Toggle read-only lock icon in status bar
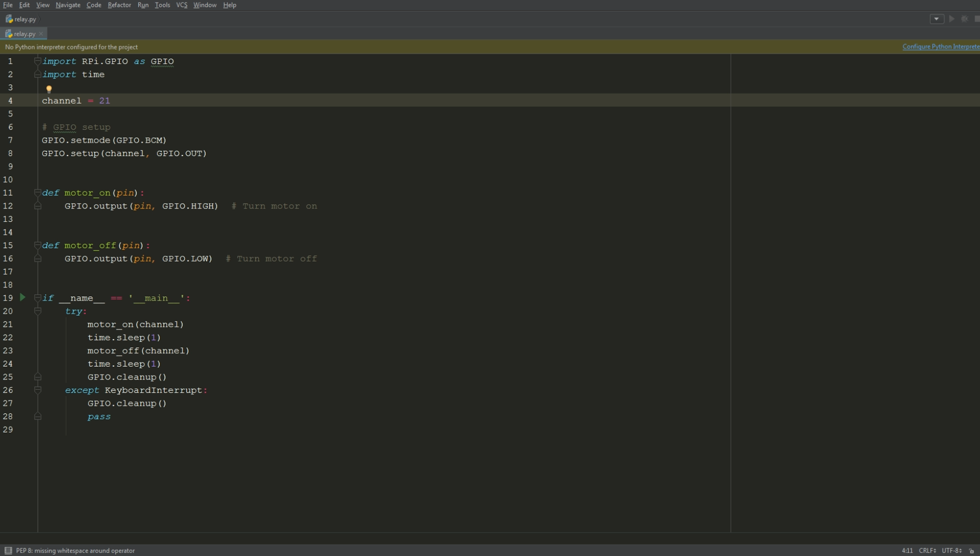This screenshot has height=556, width=980. click(972, 551)
